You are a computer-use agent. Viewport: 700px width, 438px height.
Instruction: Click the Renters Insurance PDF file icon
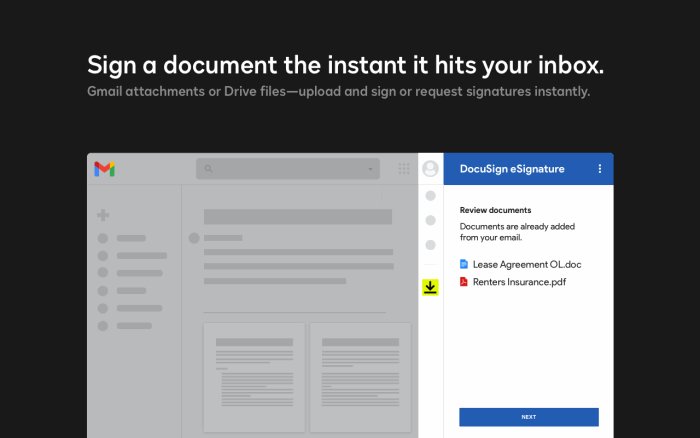pyautogui.click(x=464, y=282)
